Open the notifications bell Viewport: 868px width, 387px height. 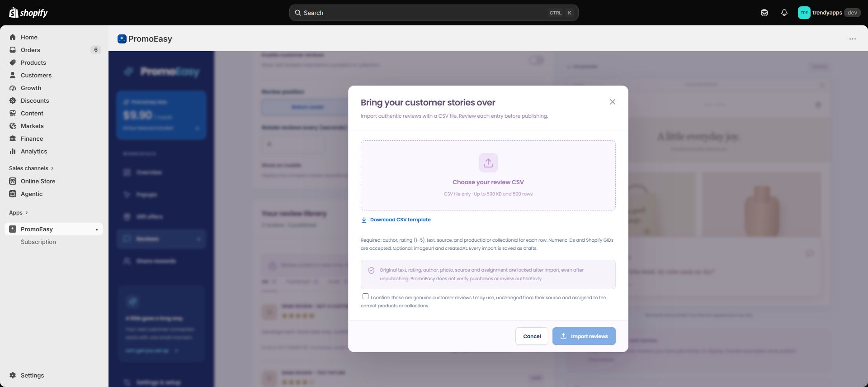click(784, 13)
